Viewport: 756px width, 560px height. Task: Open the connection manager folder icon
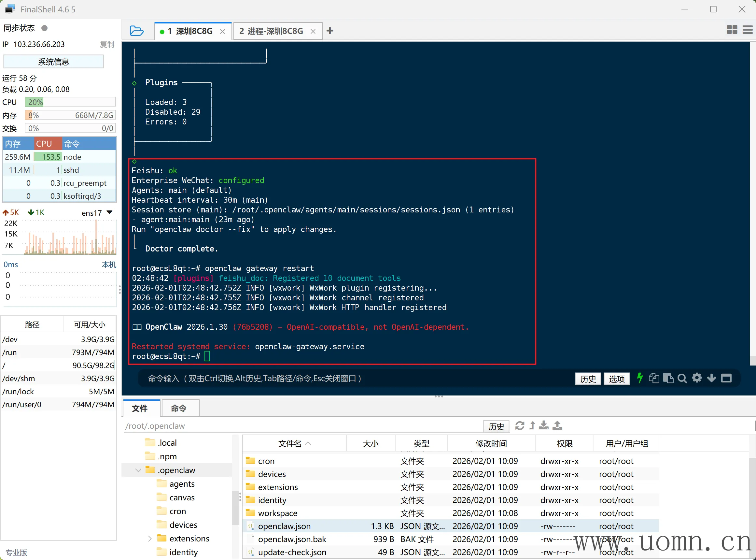(136, 31)
